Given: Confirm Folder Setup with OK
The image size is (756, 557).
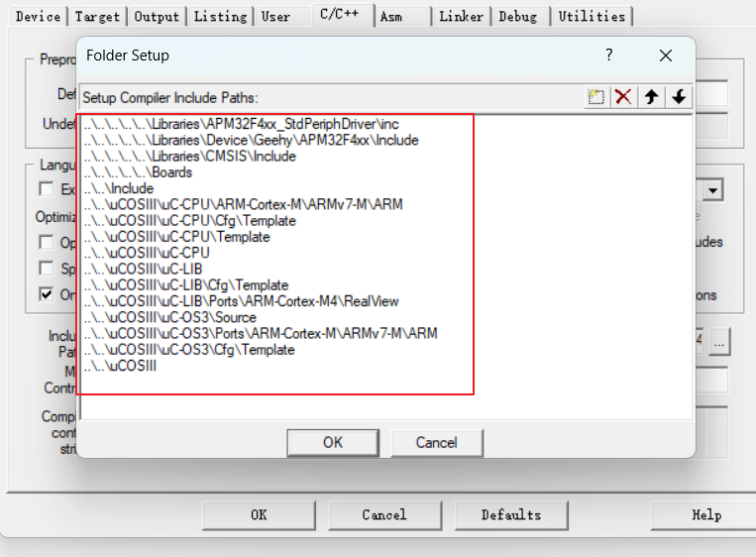Looking at the screenshot, I should point(333,442).
